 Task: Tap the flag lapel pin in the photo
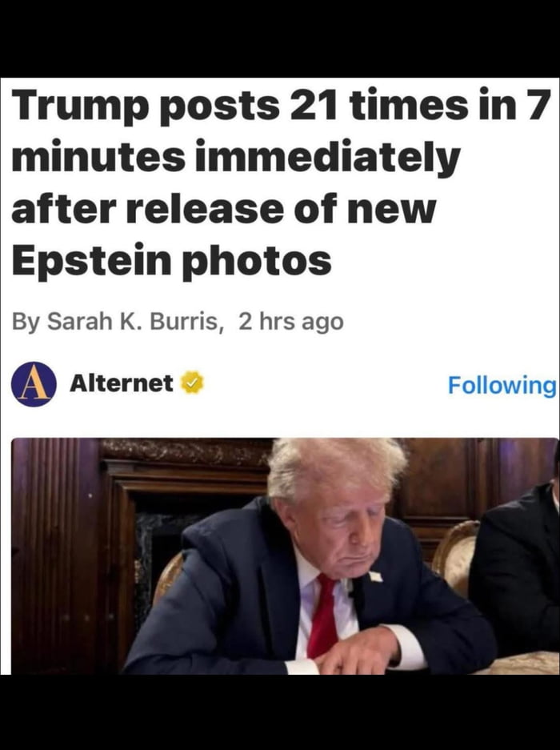pyautogui.click(x=376, y=576)
